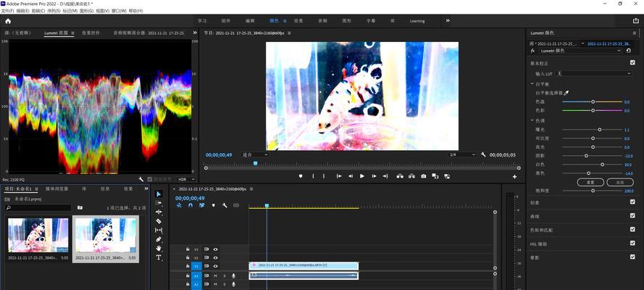Toggle the HSL 辅助 section checkbox

pyautogui.click(x=632, y=243)
